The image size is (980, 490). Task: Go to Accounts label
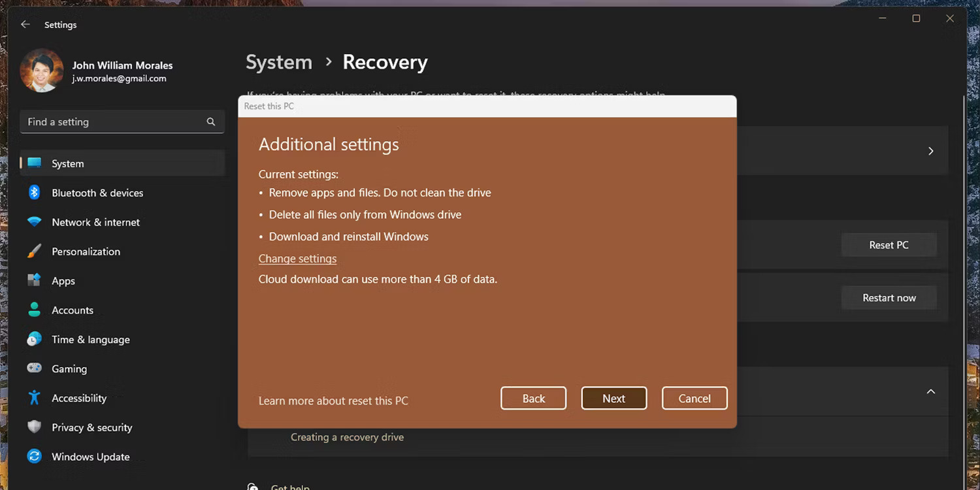[x=73, y=310]
